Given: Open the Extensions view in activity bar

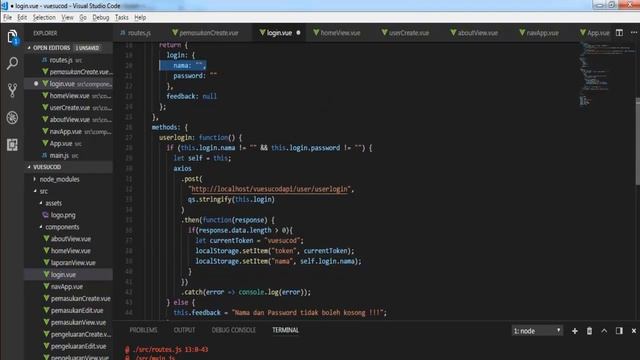Looking at the screenshot, I should pyautogui.click(x=12, y=144).
